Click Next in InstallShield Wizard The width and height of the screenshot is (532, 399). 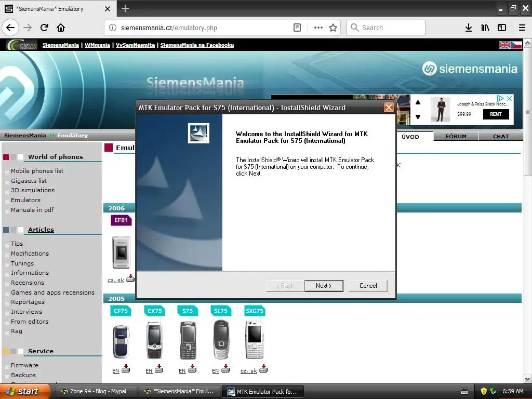(324, 286)
